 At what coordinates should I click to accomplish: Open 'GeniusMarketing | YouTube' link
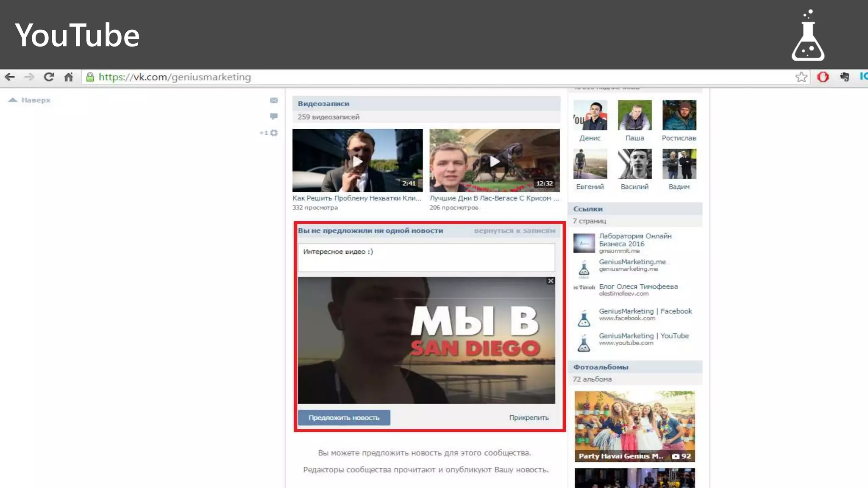(x=644, y=336)
